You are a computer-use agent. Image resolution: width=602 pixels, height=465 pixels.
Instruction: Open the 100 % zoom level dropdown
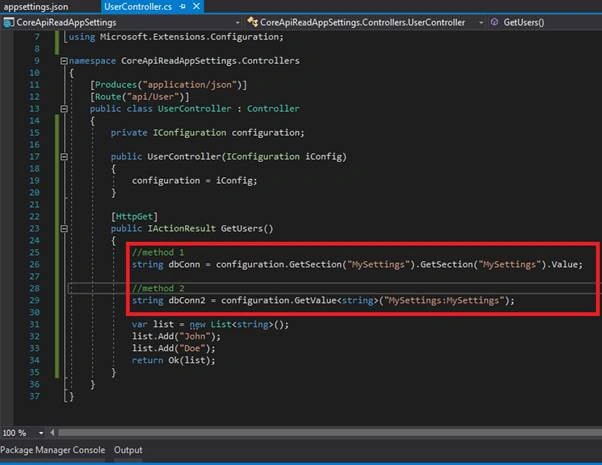pyautogui.click(x=41, y=433)
